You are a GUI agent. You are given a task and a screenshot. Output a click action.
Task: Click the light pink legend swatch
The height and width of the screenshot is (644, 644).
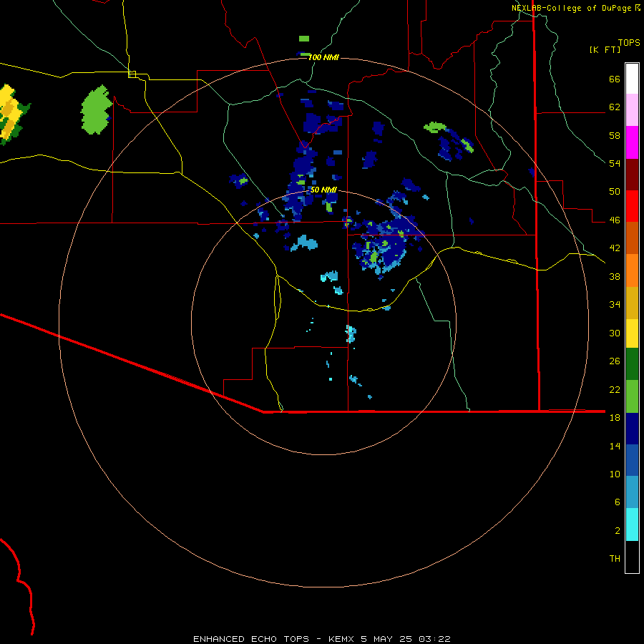[x=632, y=110]
